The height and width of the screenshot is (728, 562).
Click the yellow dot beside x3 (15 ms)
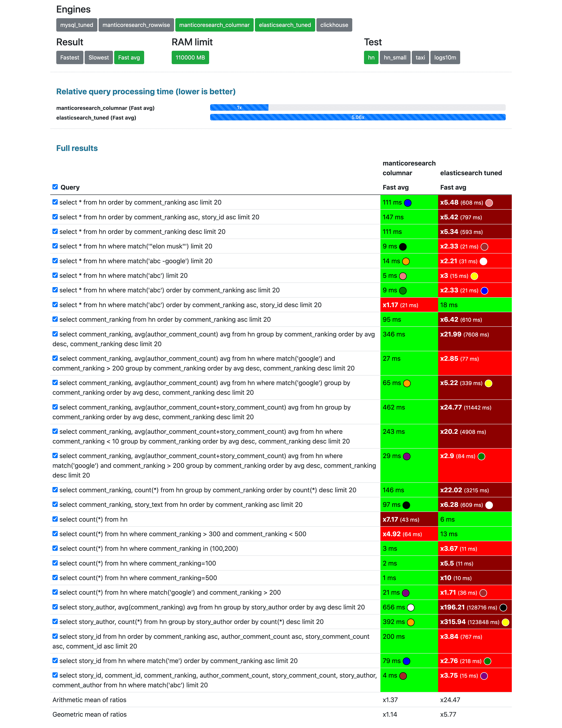pyautogui.click(x=474, y=276)
